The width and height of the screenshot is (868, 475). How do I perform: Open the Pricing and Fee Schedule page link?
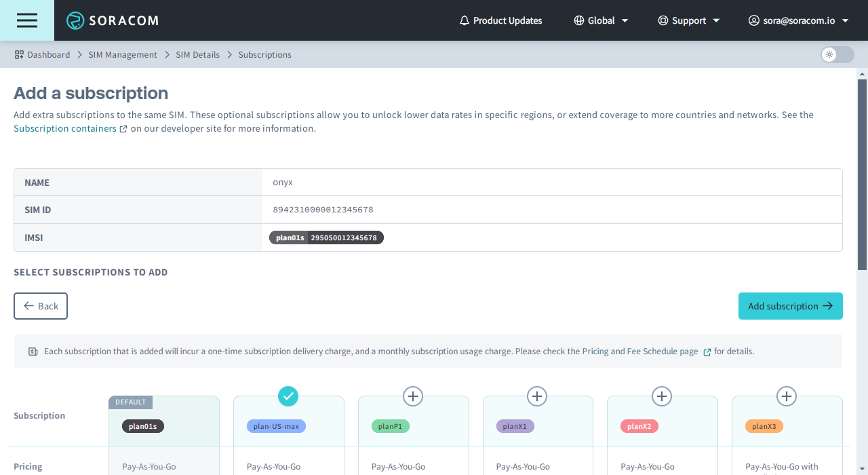point(640,351)
